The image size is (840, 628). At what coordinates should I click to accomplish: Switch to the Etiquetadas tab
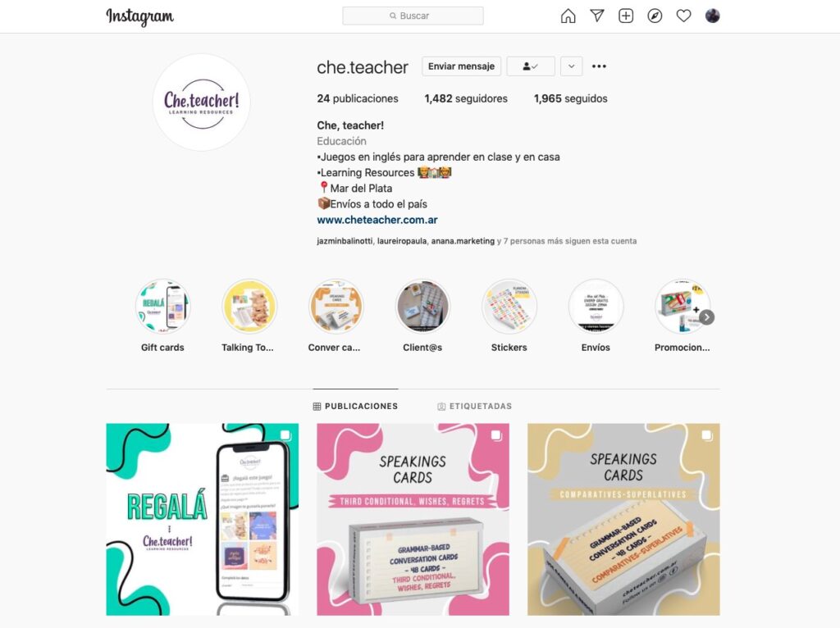pyautogui.click(x=475, y=407)
